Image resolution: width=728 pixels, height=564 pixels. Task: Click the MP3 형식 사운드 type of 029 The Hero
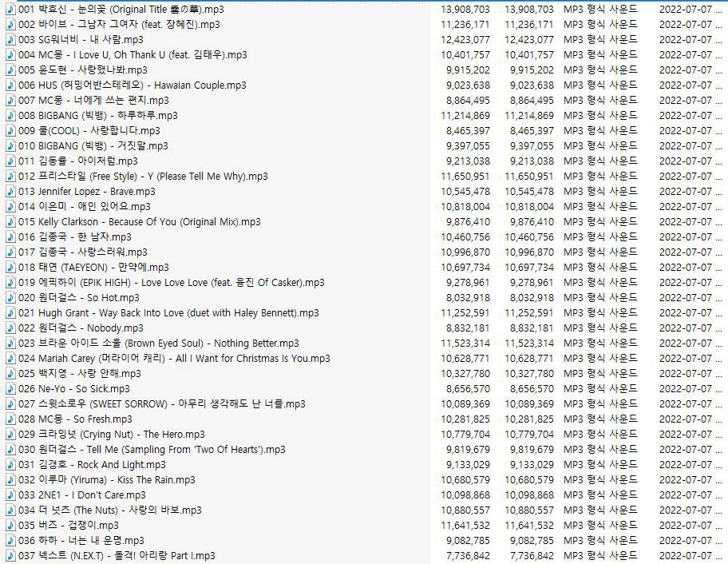click(x=600, y=435)
